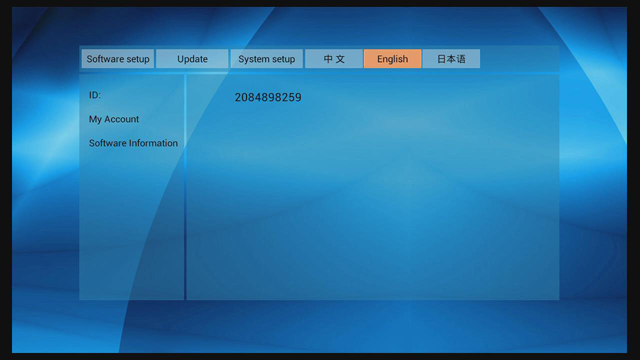Click the ID number 2084898259
640x360 pixels.
click(x=268, y=97)
